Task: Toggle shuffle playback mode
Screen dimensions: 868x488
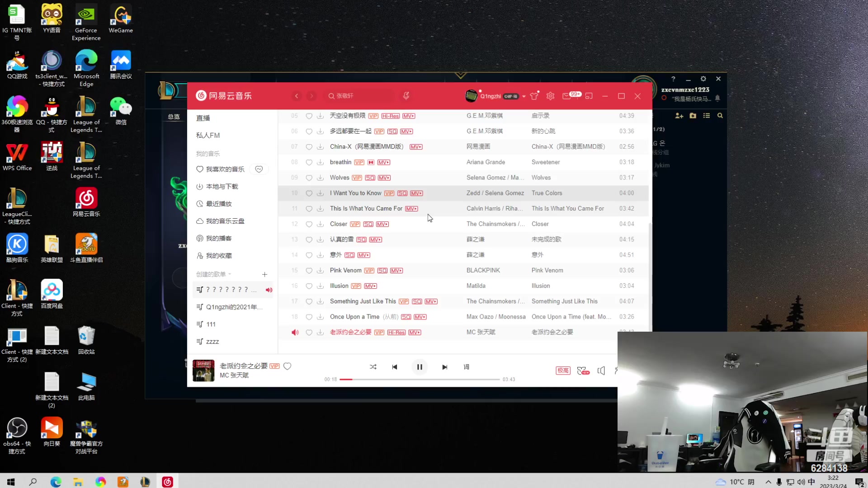Action: 373,367
